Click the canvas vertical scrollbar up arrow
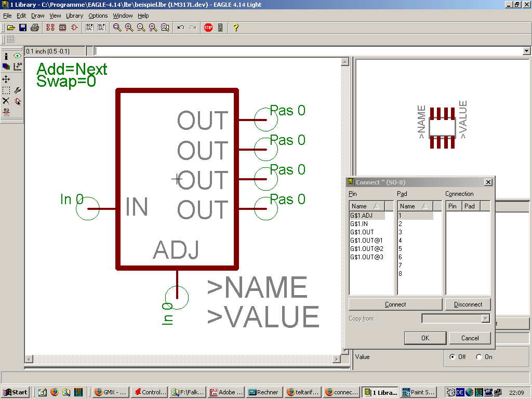Screen dimensions: 532x399 click(345, 62)
